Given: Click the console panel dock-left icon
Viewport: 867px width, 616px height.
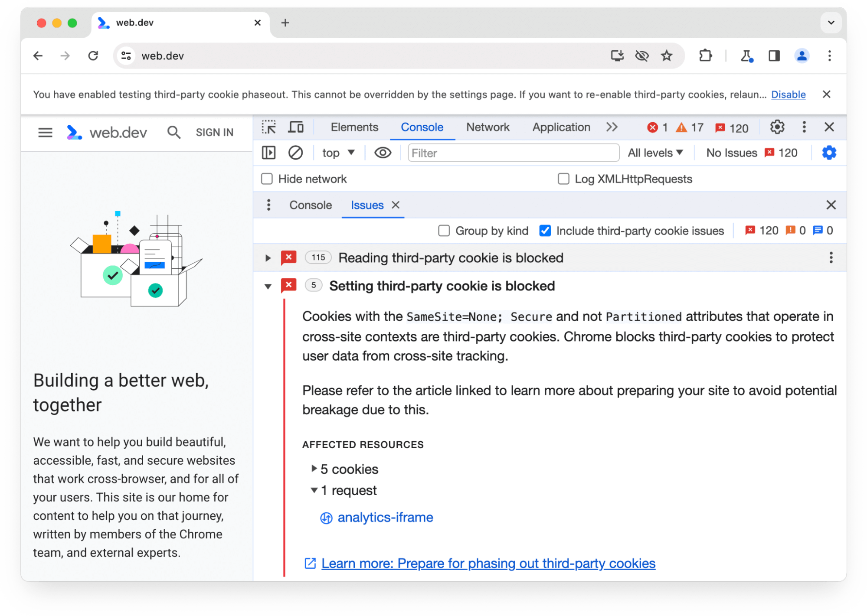Looking at the screenshot, I should [269, 153].
